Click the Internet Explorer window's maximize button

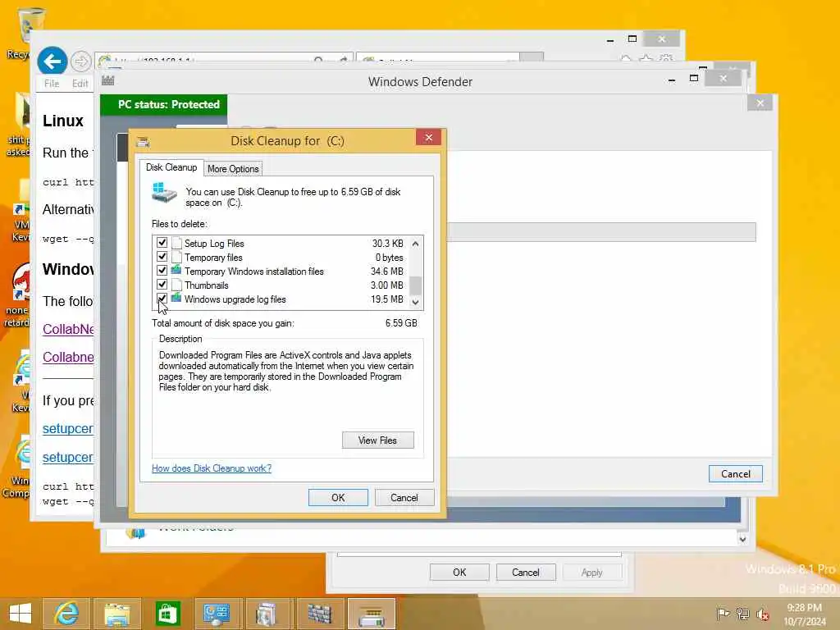coord(632,39)
